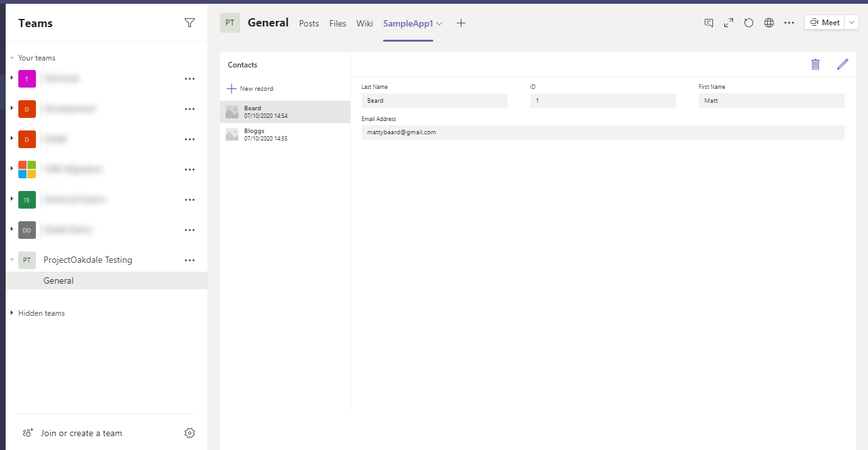
Task: Expand the green TE team arrow
Action: point(12,199)
